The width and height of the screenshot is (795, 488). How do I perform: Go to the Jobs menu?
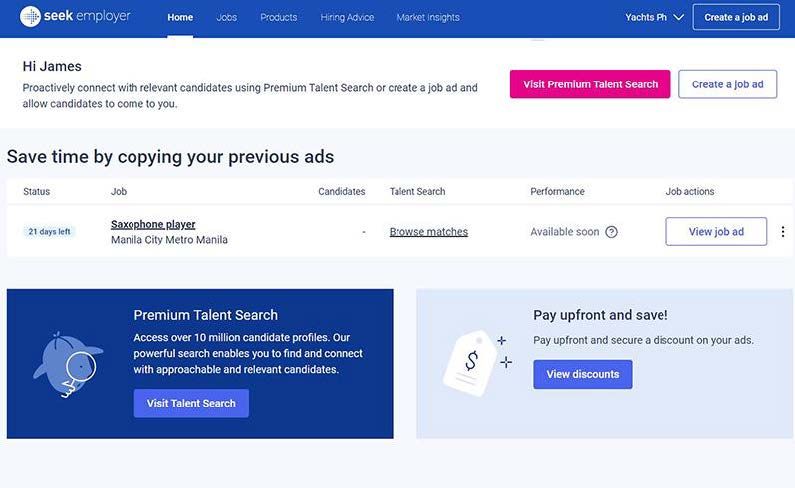tap(227, 17)
